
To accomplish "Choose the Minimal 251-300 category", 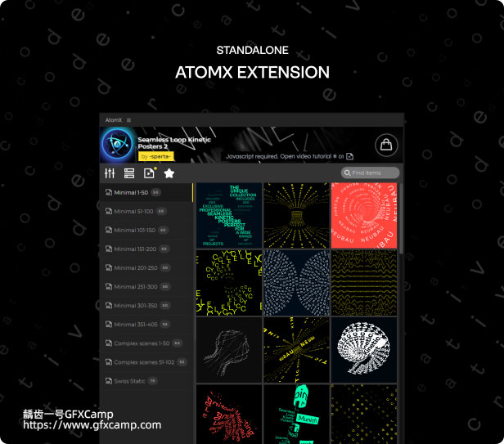I will point(146,286).
